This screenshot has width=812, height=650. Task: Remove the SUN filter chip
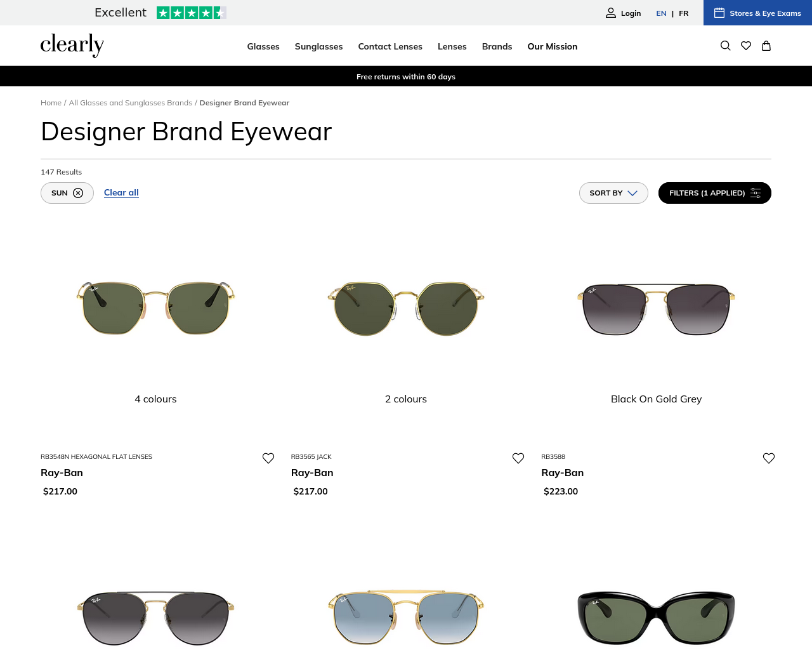[78, 193]
